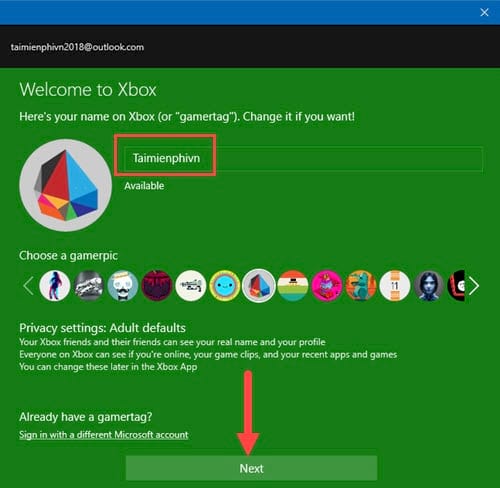The width and height of the screenshot is (500, 488).
Task: Click the Already have a gamertag? text
Action: tap(86, 417)
